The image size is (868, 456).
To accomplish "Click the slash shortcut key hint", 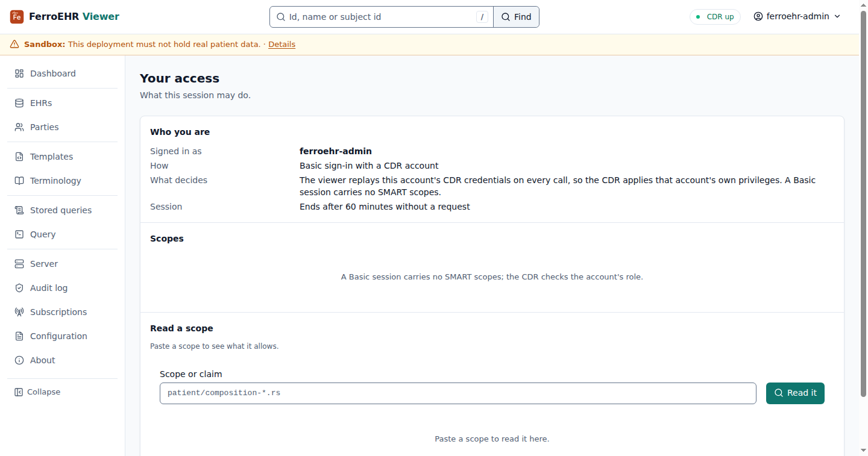I will pyautogui.click(x=482, y=17).
